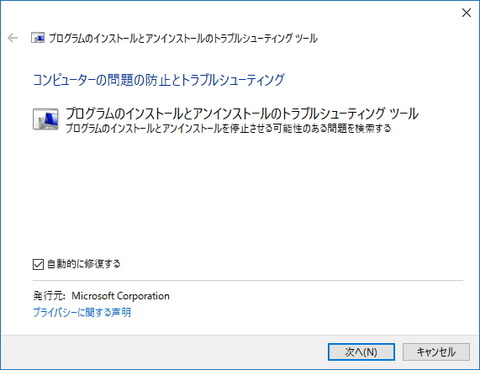The height and width of the screenshot is (370, 480).
Task: Click the gray footer bar left of 次へ
Action: tap(163, 352)
